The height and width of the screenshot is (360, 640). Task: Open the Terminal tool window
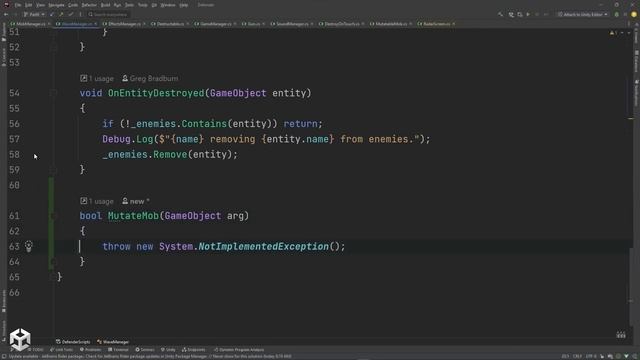click(x=118, y=350)
